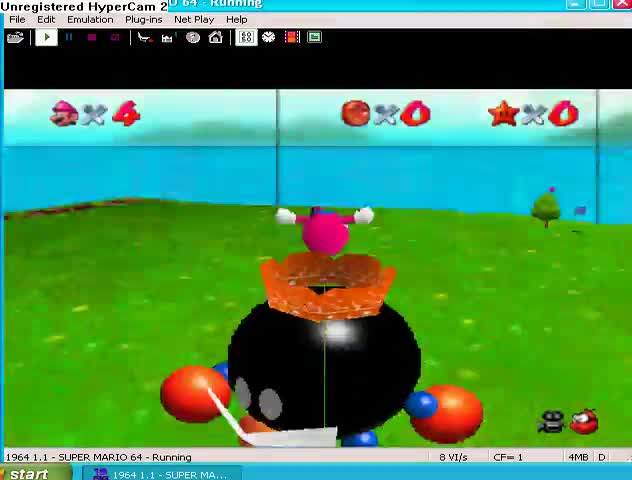Click the coin counter icon

coord(356,113)
